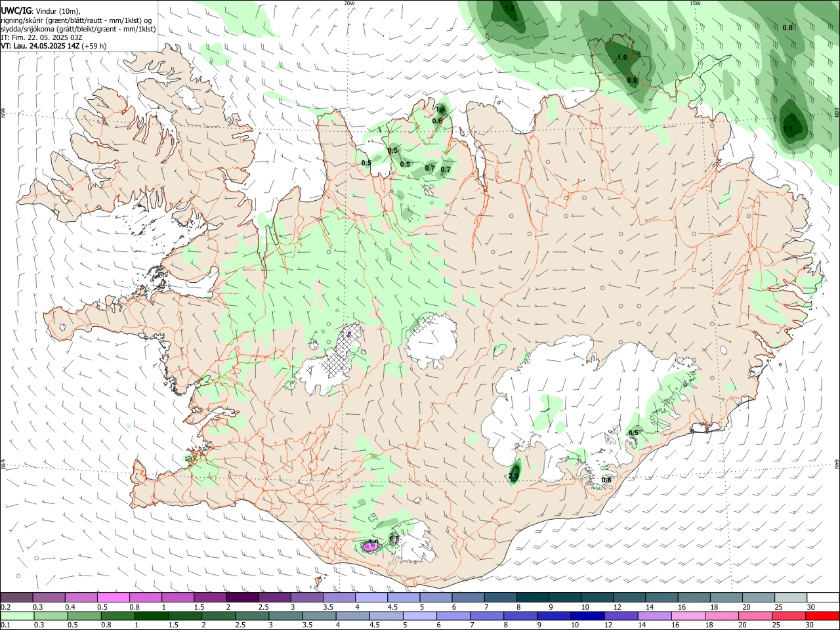Click the "0.9" value on northeast peninsula

(x=632, y=80)
